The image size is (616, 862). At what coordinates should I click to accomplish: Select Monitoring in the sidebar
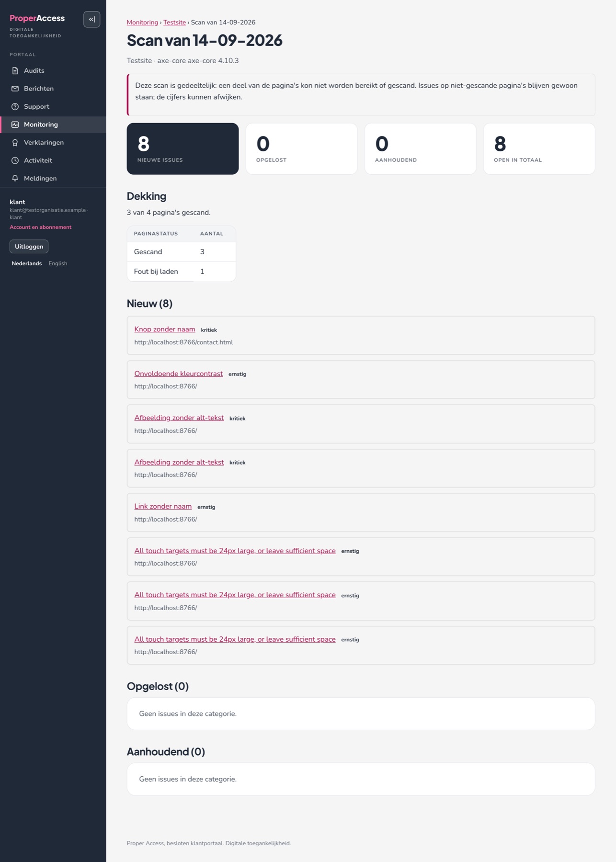pos(53,125)
